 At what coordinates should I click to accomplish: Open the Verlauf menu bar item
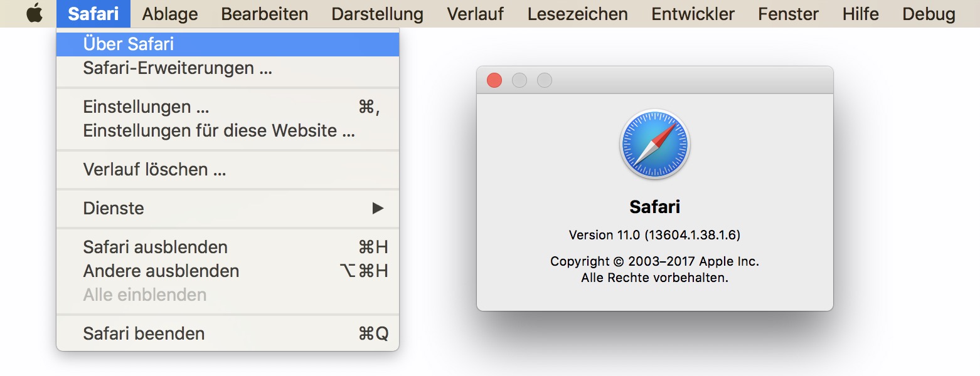[x=476, y=14]
